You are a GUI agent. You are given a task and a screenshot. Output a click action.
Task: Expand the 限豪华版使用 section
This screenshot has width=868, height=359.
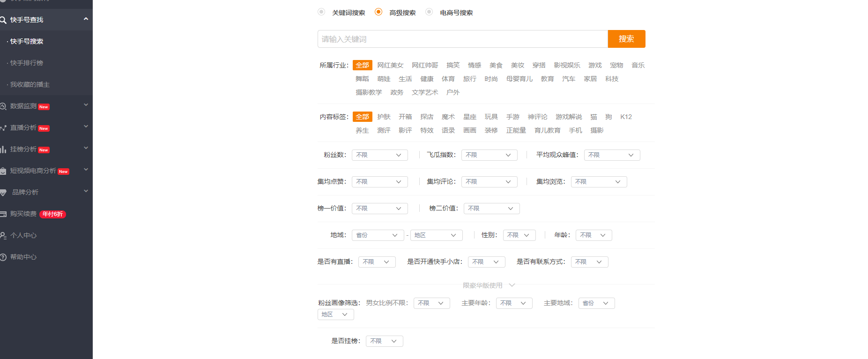pos(489,285)
